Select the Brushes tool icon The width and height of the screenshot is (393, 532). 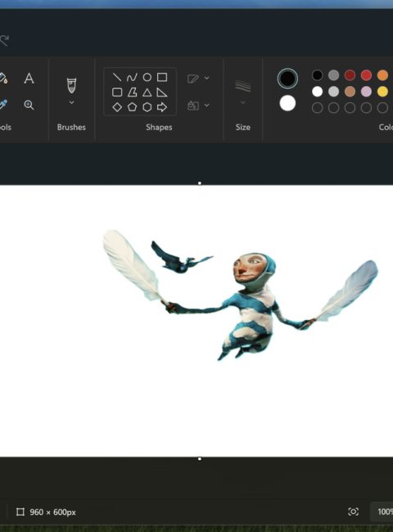coord(71,85)
